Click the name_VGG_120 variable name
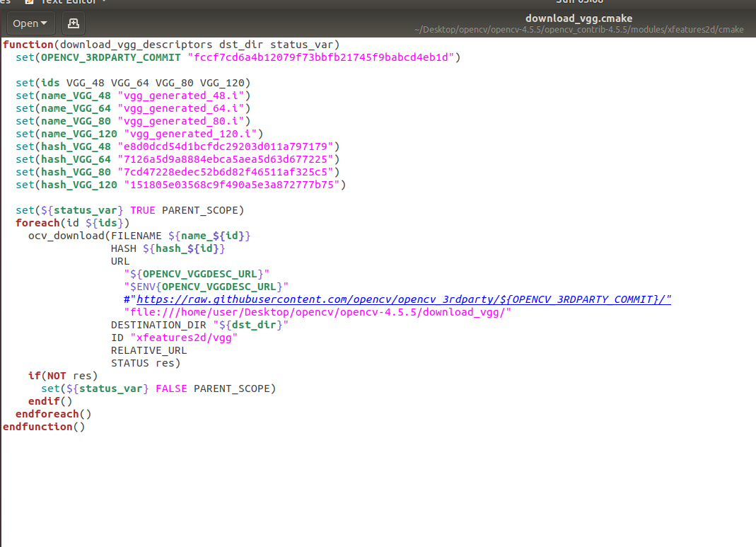The height and width of the screenshot is (547, 756). 79,134
